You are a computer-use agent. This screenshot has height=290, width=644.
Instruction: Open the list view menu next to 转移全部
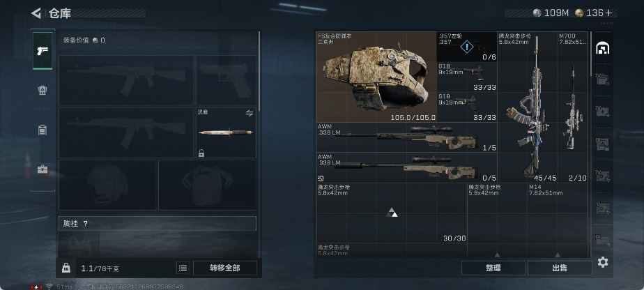click(183, 268)
